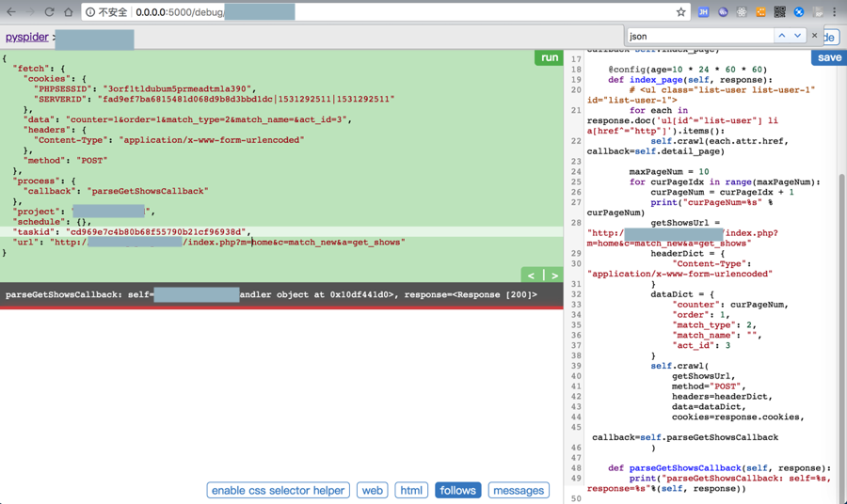Click inside the json find input field
Viewport: 847px width, 504px height.
click(x=696, y=36)
